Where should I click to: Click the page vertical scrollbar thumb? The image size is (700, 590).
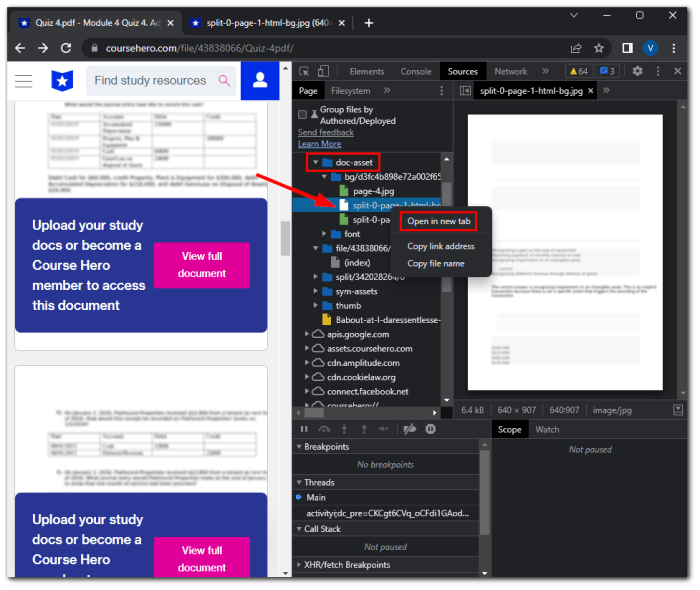[285, 238]
